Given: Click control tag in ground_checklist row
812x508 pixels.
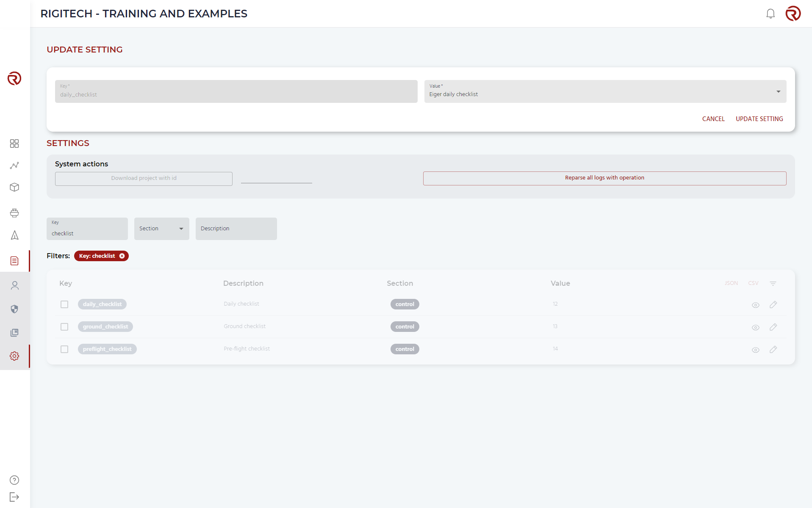Looking at the screenshot, I should pos(405,326).
